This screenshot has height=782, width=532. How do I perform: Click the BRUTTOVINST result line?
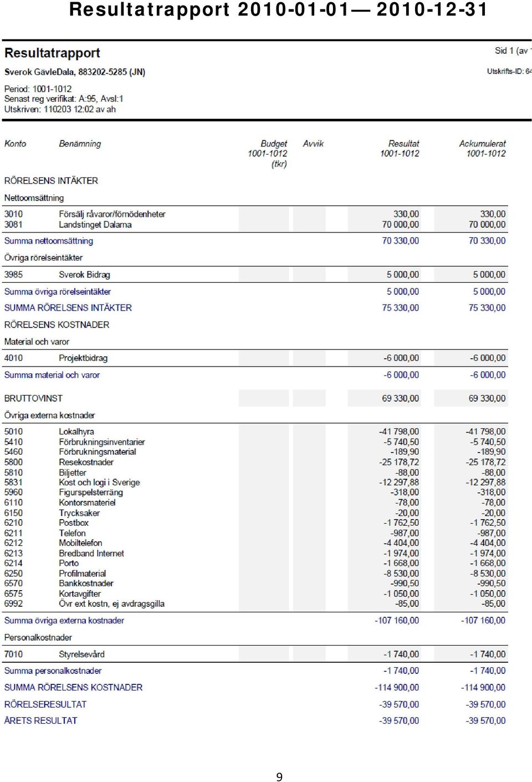click(x=33, y=398)
